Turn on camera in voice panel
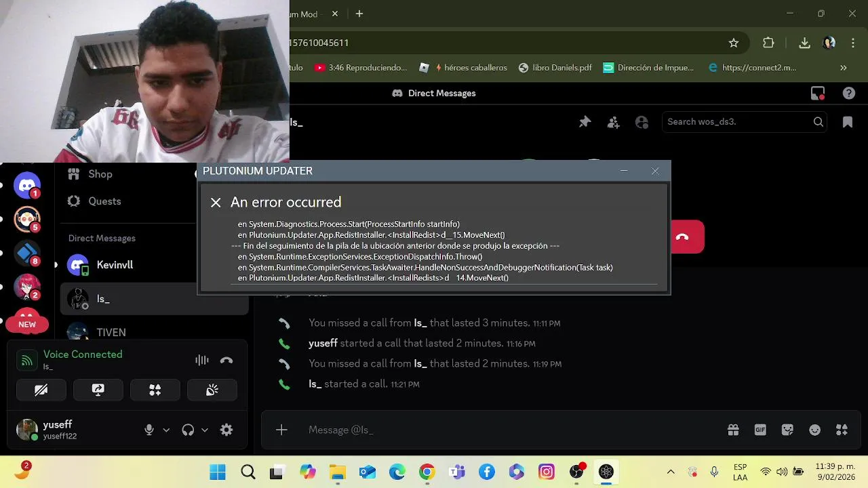868x488 pixels. (41, 390)
